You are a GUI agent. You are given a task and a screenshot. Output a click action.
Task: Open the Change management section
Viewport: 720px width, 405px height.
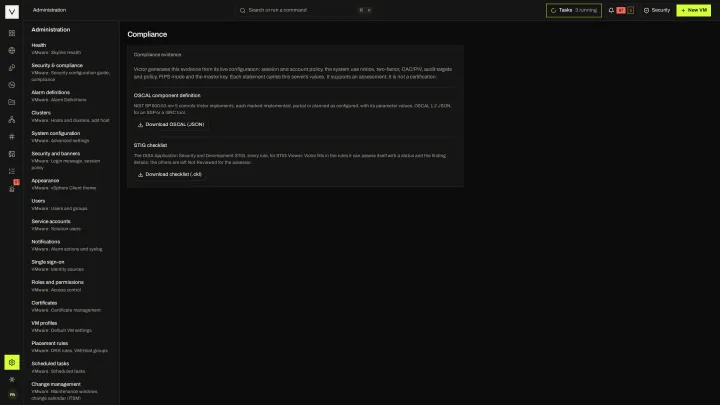(71, 391)
